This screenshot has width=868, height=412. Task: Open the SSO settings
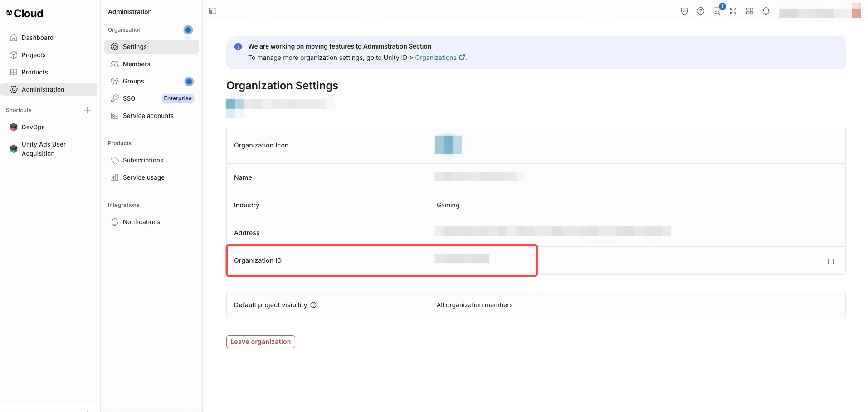pyautogui.click(x=129, y=98)
